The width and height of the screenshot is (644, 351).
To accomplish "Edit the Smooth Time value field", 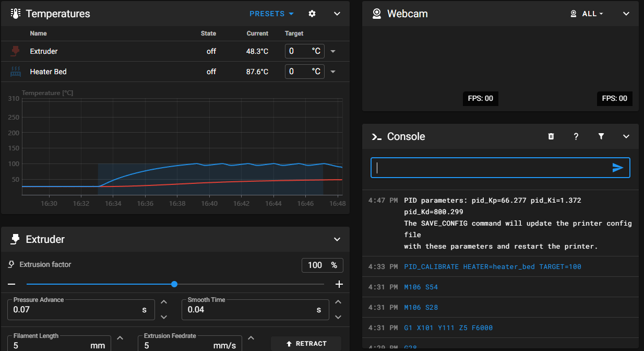I will [255, 309].
